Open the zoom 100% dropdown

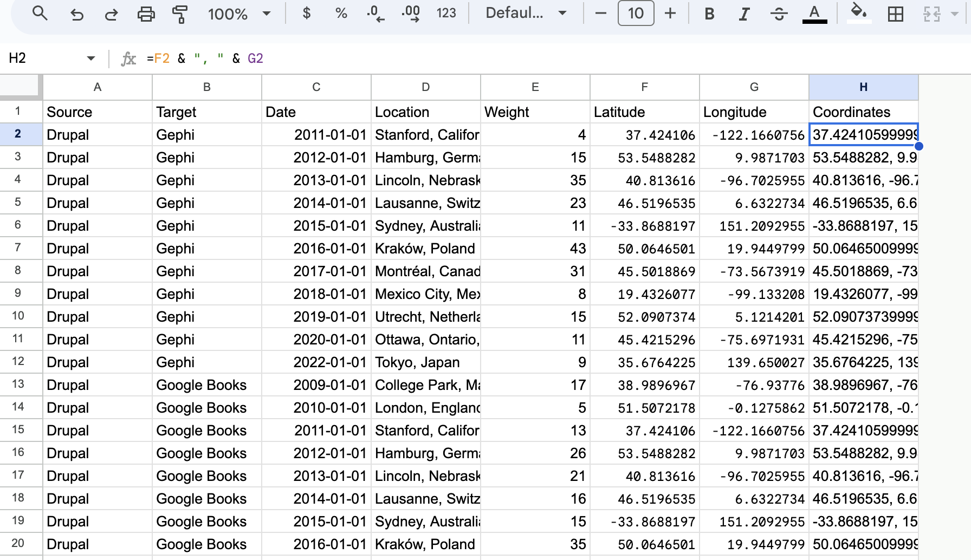point(239,14)
